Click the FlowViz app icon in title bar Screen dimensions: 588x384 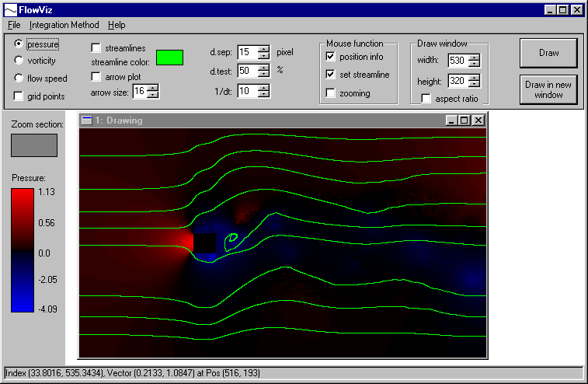(x=11, y=9)
